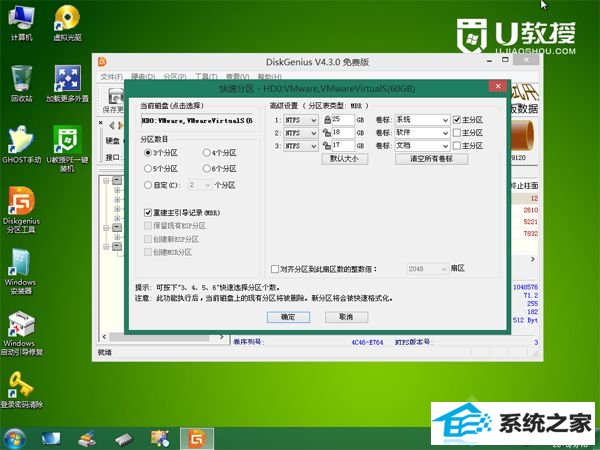Click the lock icon for partition 1 size
Screen dimensions: 600x450
pyautogui.click(x=327, y=120)
